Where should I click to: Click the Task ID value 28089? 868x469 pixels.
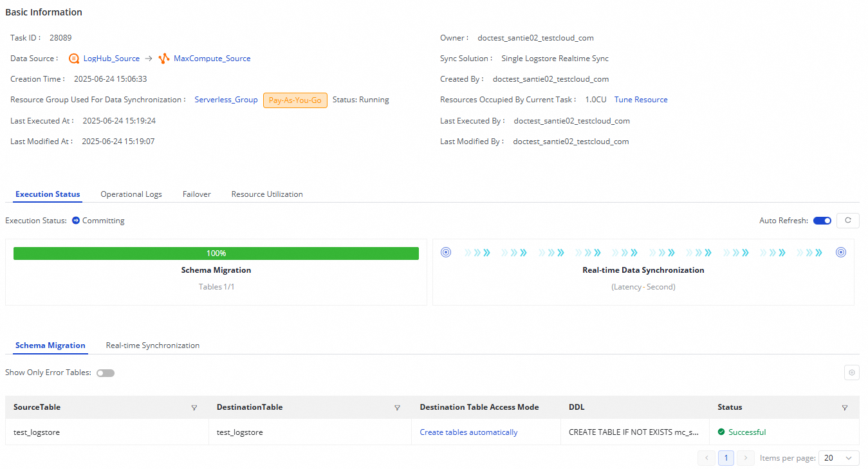(60, 38)
